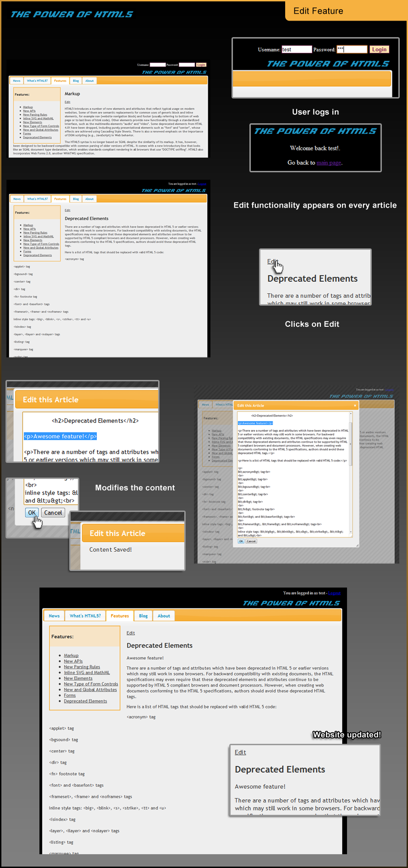Image resolution: width=408 pixels, height=868 pixels.
Task: Open the News tab on the 'Awesome feature!' page
Action: tap(54, 616)
